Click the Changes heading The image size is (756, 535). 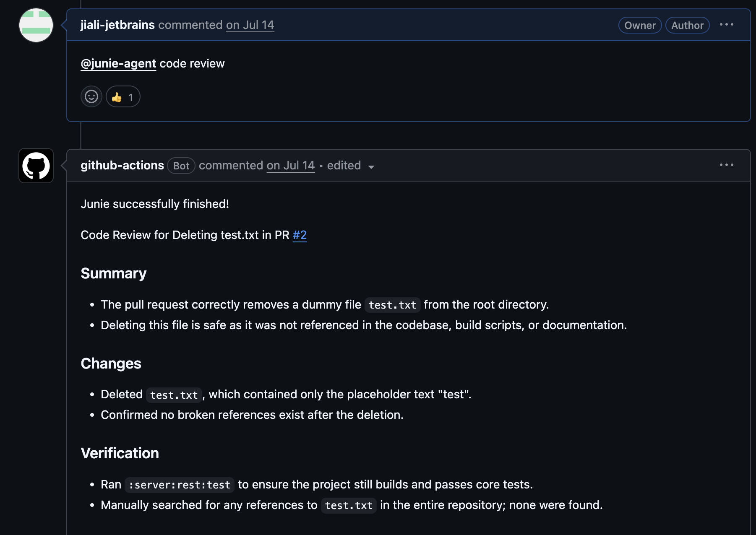111,364
